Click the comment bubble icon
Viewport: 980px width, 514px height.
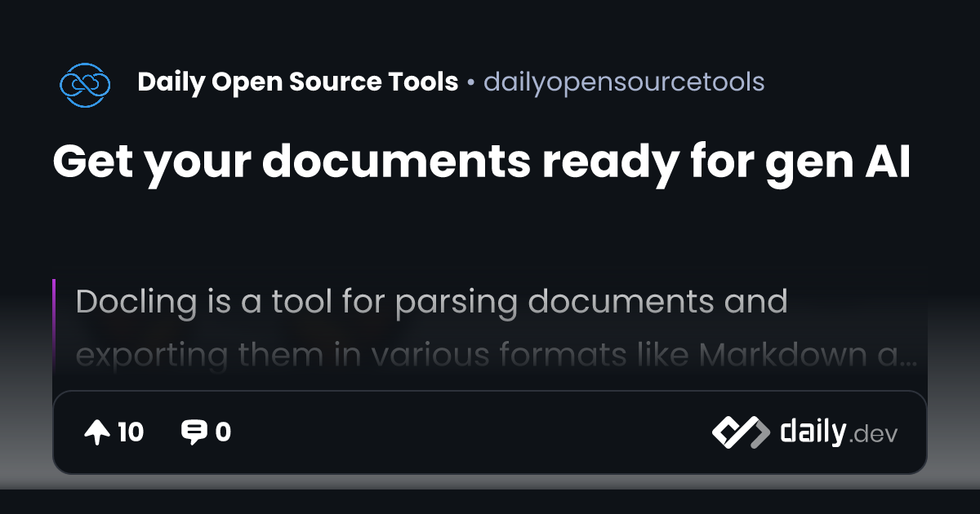point(194,432)
